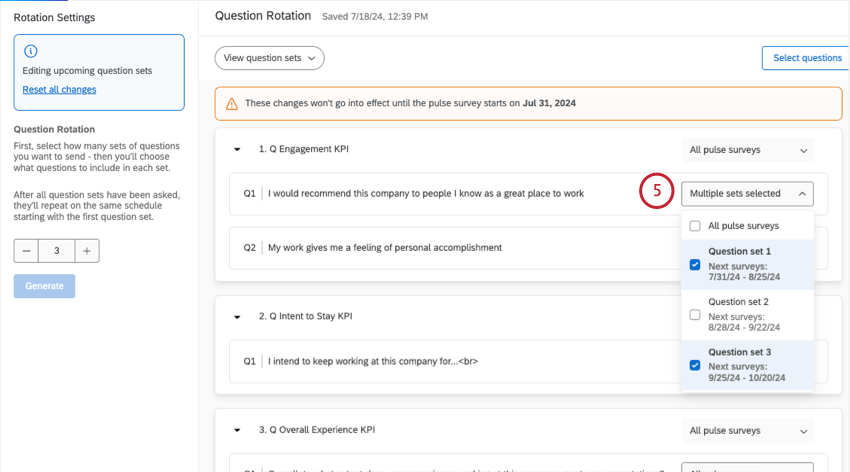
Task: Collapse the Q Intent to Stay KPI section
Action: click(237, 317)
